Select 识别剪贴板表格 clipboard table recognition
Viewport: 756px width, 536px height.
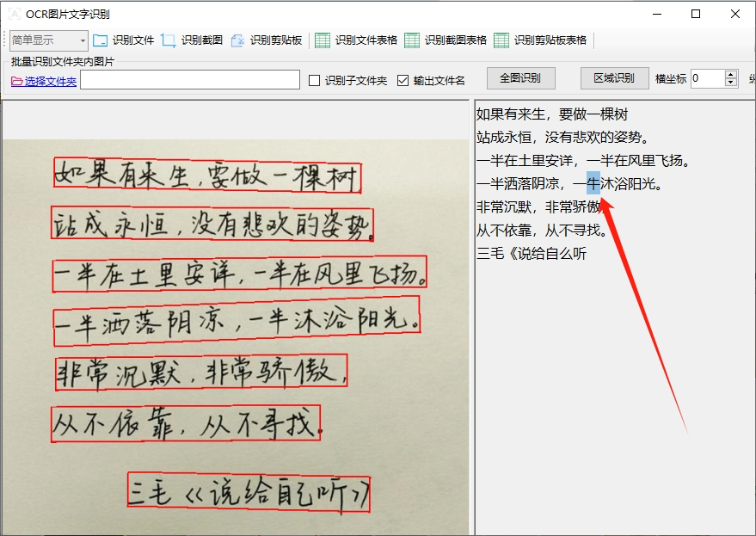click(x=501, y=39)
